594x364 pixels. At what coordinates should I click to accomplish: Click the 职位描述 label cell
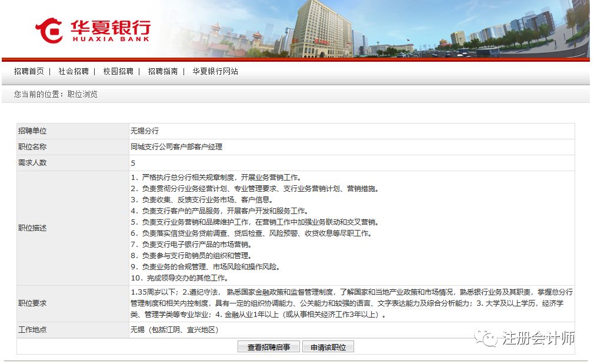pyautogui.click(x=73, y=228)
